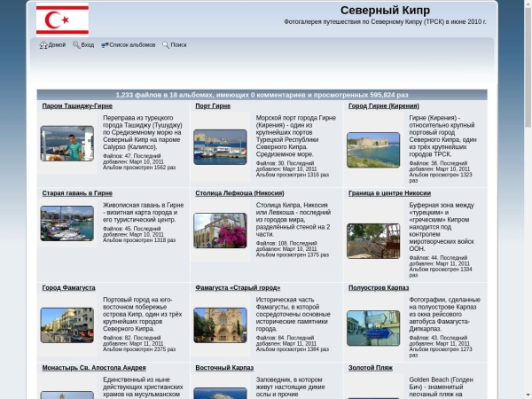Open album Столица Лефкоша (Никосия)
Image resolution: width=532 pixels, height=399 pixels.
coord(239,193)
